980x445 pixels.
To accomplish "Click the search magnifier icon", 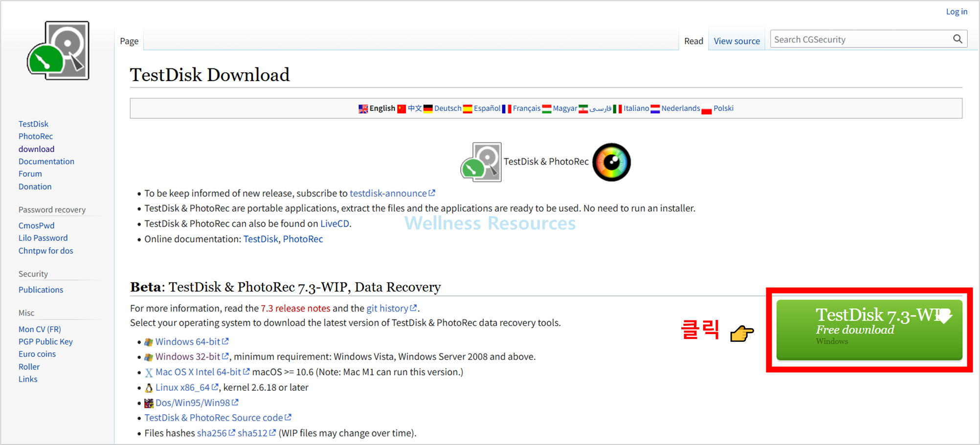I will coord(958,39).
